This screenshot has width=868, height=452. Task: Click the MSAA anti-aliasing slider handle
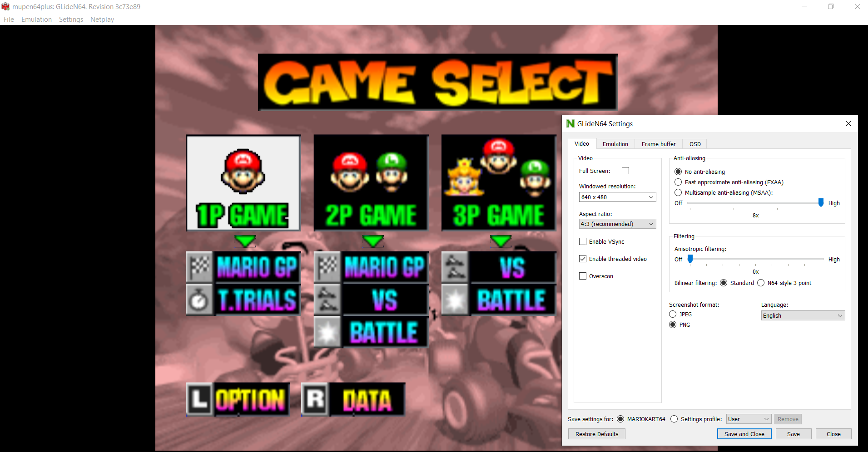[821, 202]
